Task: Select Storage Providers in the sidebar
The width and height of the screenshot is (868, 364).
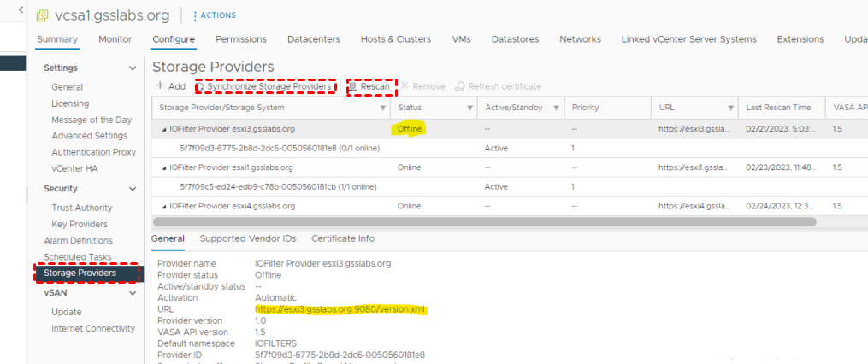Action: tap(89, 273)
